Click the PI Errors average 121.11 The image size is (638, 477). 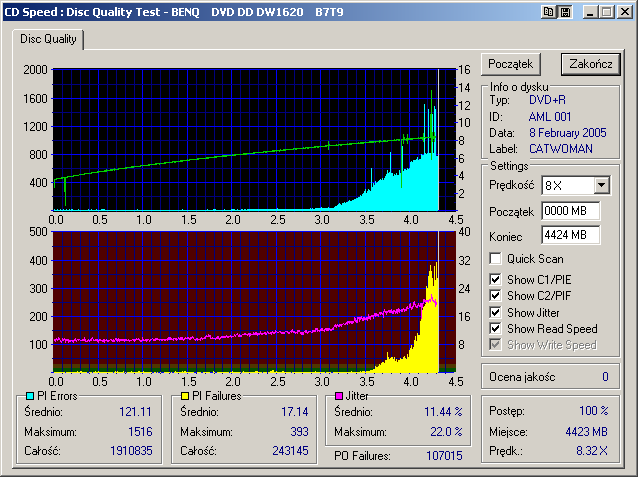pos(135,412)
